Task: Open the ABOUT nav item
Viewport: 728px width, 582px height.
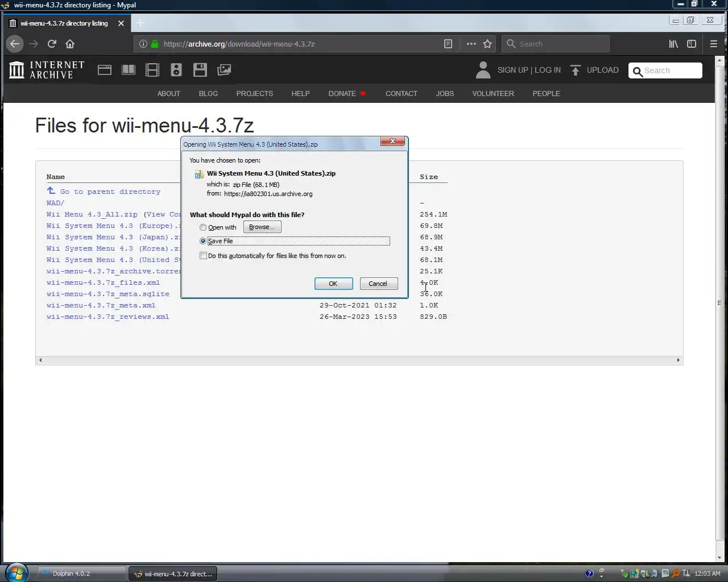Action: click(169, 94)
